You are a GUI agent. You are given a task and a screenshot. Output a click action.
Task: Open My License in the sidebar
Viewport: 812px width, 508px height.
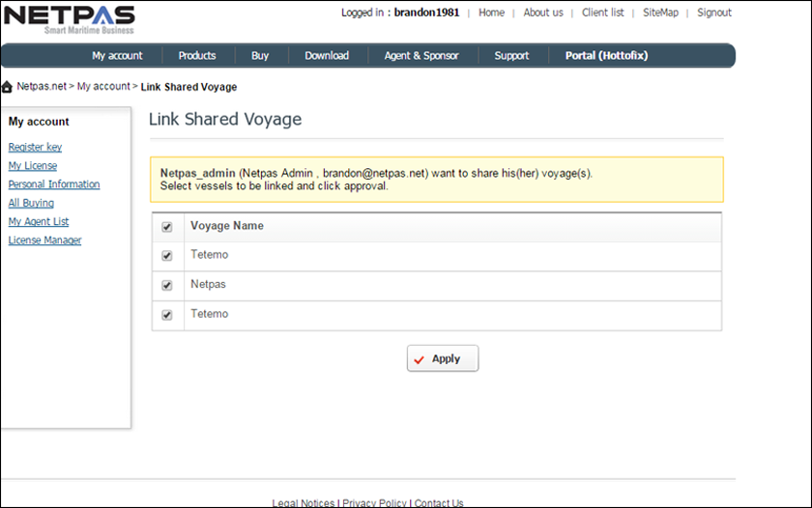click(33, 165)
